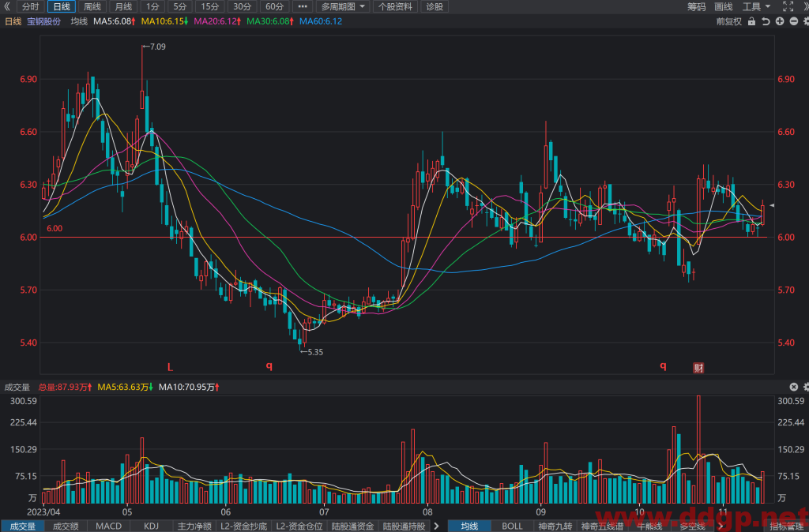
Task: Open 指标管理 indicator management
Action: [786, 526]
